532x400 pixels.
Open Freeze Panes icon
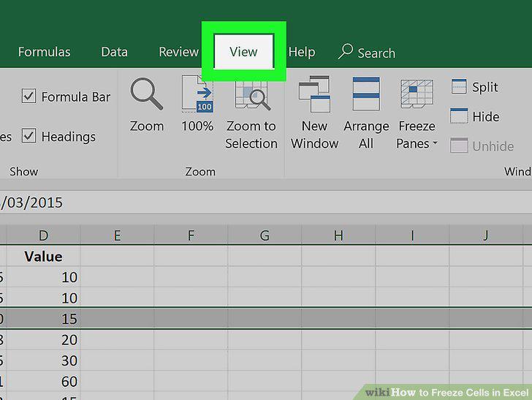click(x=417, y=94)
